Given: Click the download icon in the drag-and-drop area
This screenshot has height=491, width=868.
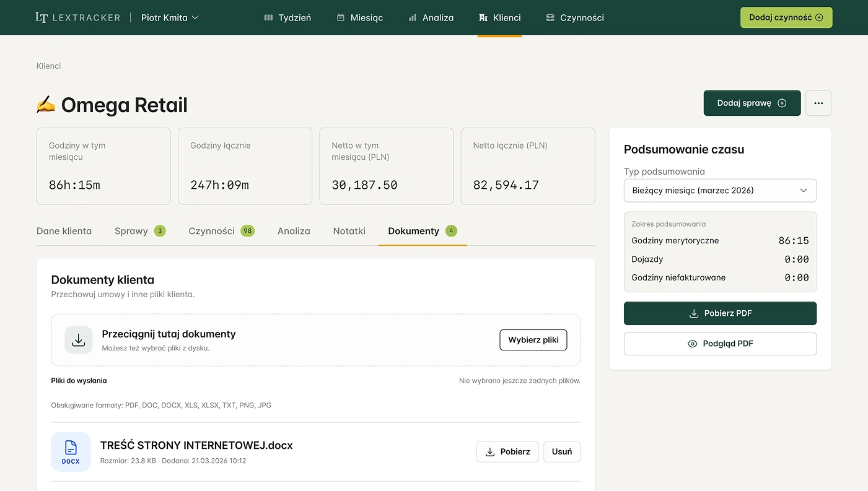Looking at the screenshot, I should (x=78, y=339).
